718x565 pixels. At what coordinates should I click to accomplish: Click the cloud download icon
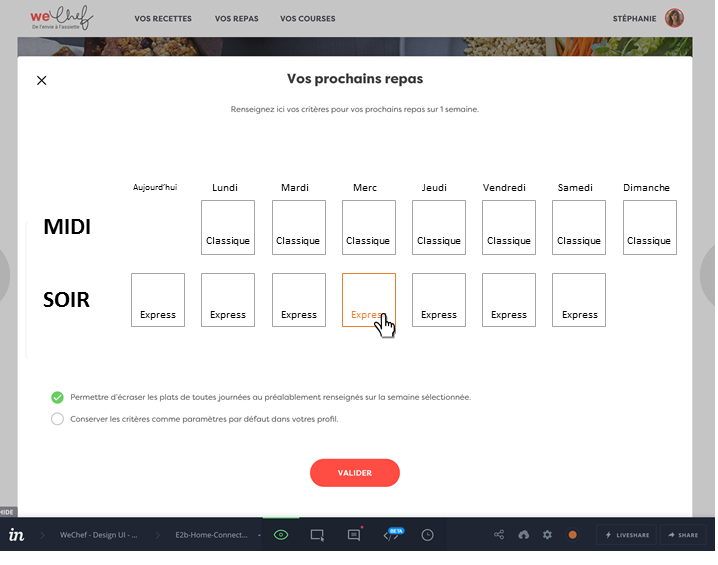pos(523,534)
